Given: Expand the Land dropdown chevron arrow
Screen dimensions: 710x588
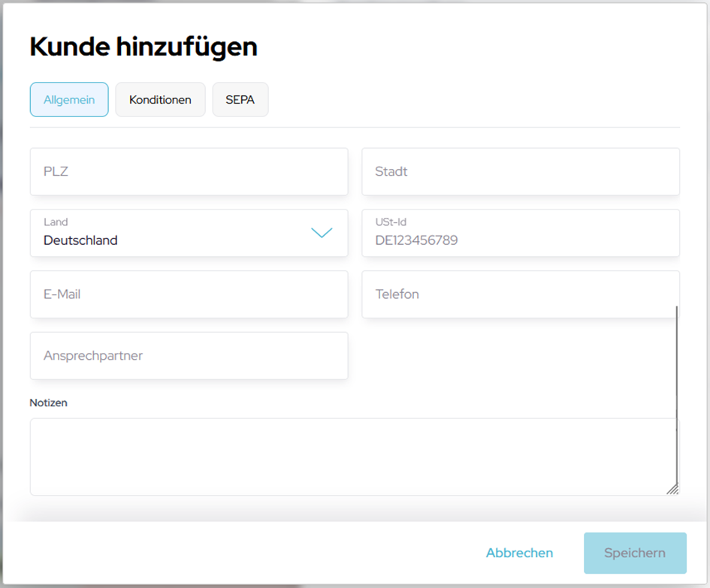Looking at the screenshot, I should pyautogui.click(x=322, y=233).
